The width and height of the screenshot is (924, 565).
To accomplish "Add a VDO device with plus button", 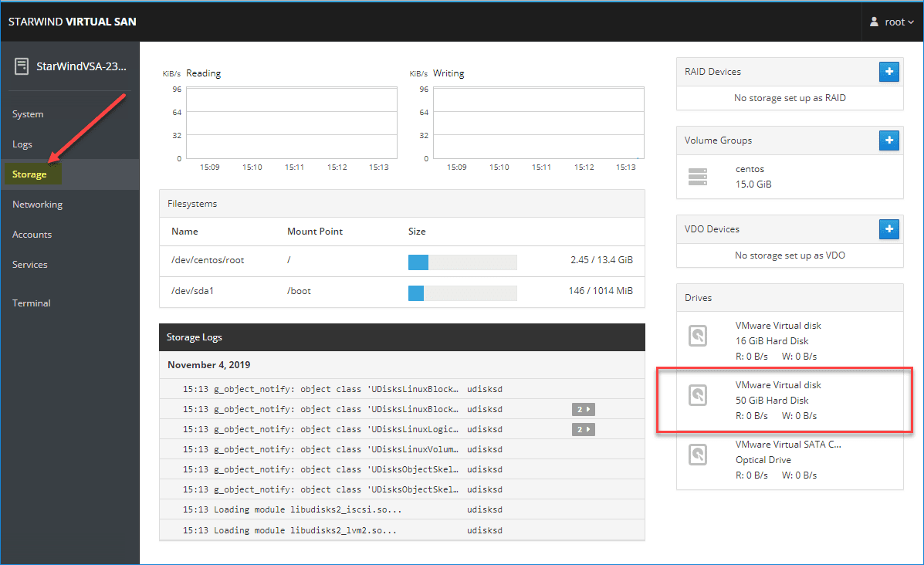I will click(888, 229).
